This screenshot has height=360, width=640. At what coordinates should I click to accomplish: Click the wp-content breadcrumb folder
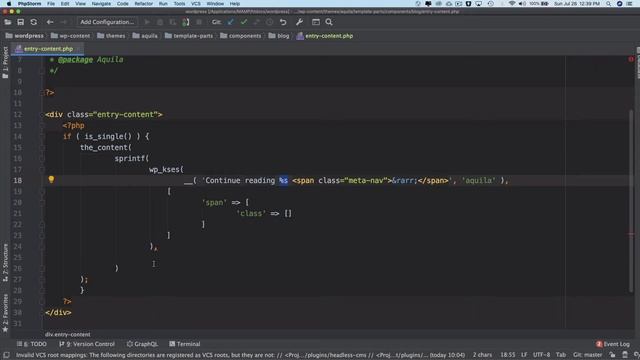pos(70,36)
